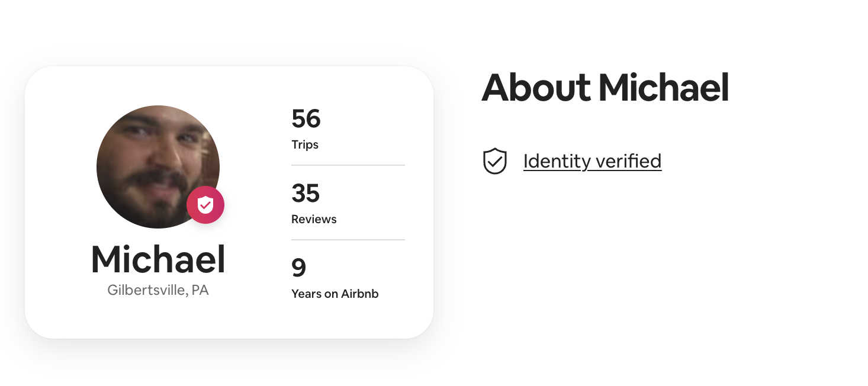Click the PA state abbreviation
Screen dimensions: 868x386
tap(200, 291)
